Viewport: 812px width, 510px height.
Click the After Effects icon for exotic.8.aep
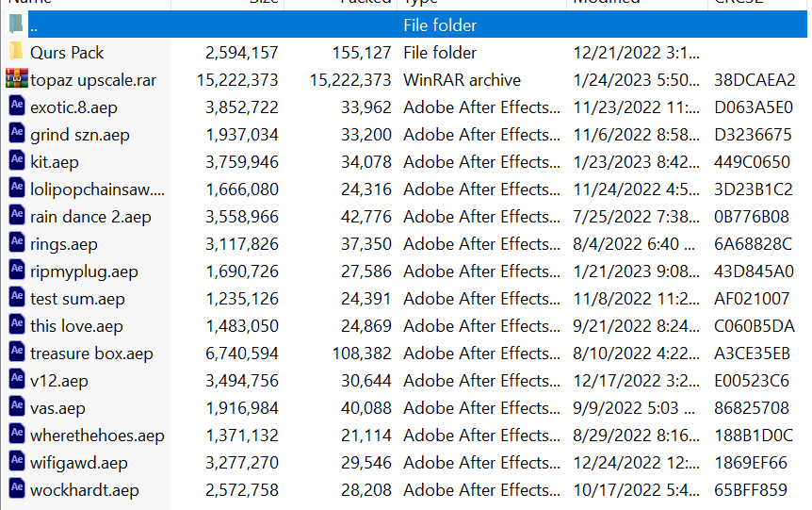point(17,107)
